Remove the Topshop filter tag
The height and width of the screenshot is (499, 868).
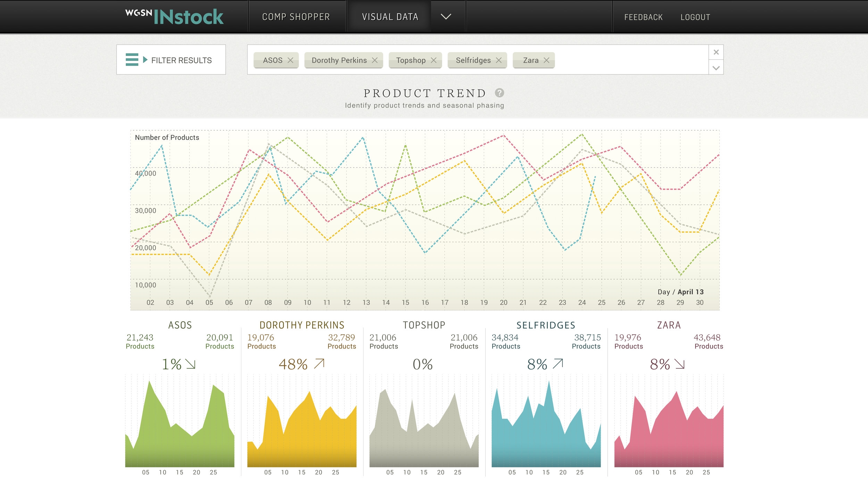click(x=434, y=60)
